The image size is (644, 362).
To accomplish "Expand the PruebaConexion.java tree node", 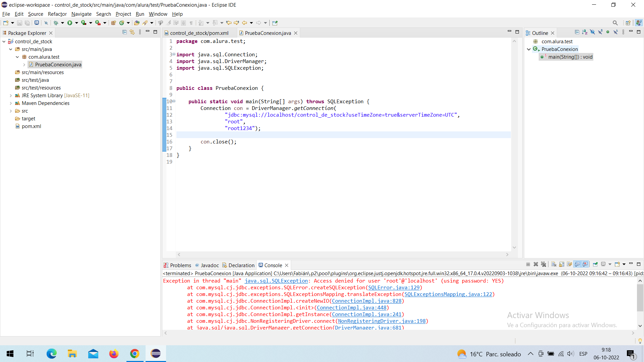I will 24,65.
